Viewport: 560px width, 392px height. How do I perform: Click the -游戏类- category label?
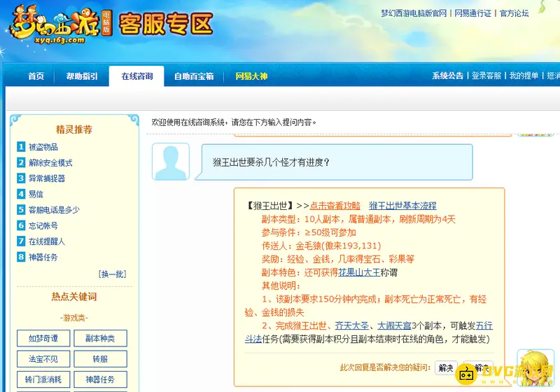click(x=74, y=318)
